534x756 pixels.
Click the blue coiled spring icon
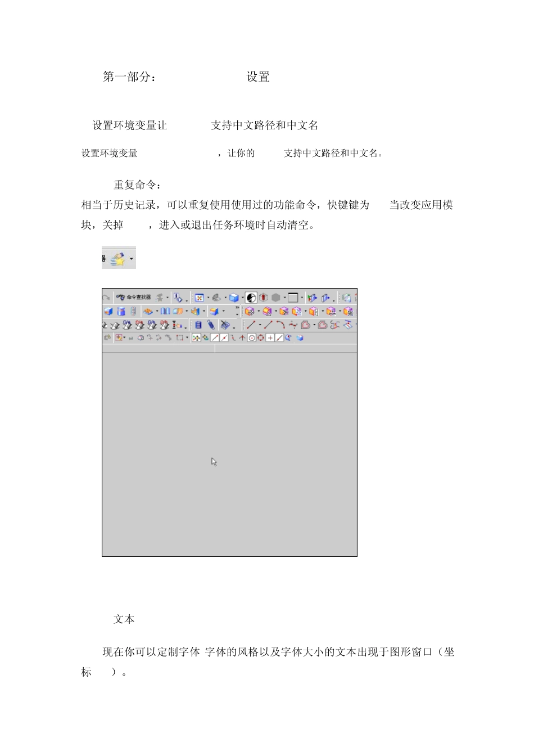211,325
